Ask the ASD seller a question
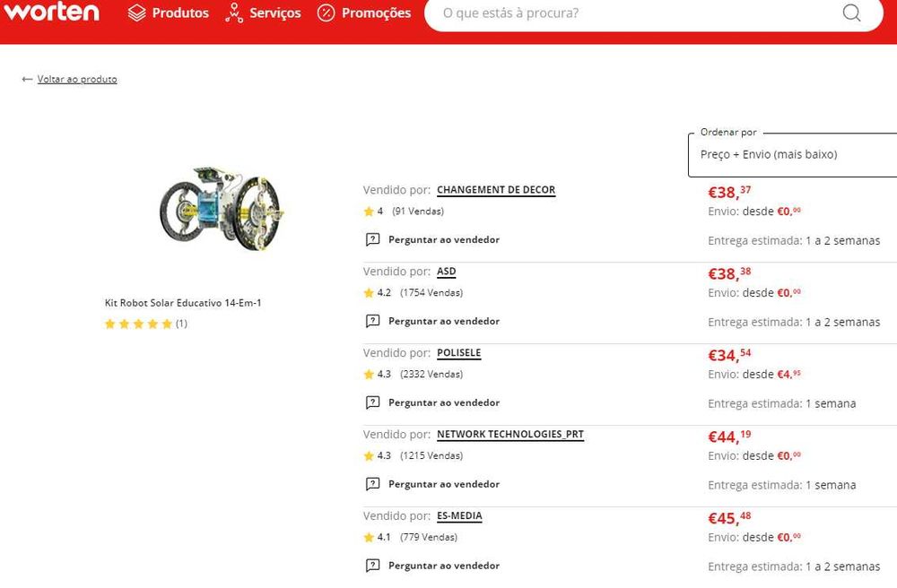The image size is (897, 588). (443, 322)
